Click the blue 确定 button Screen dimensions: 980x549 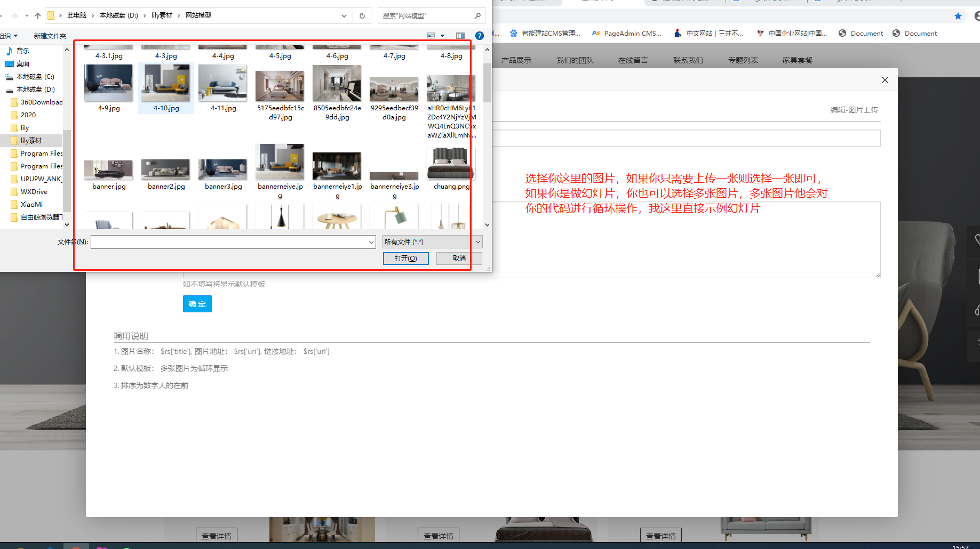pos(197,304)
